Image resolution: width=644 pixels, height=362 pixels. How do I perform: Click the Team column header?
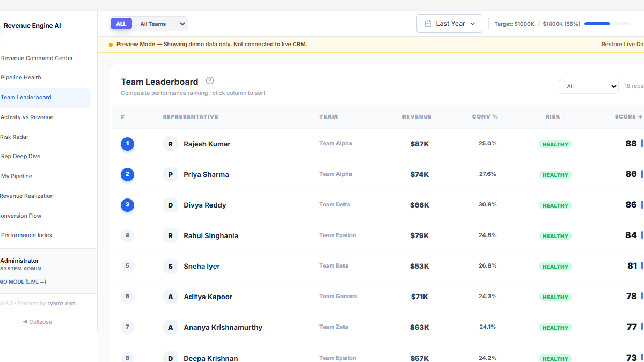[328, 116]
